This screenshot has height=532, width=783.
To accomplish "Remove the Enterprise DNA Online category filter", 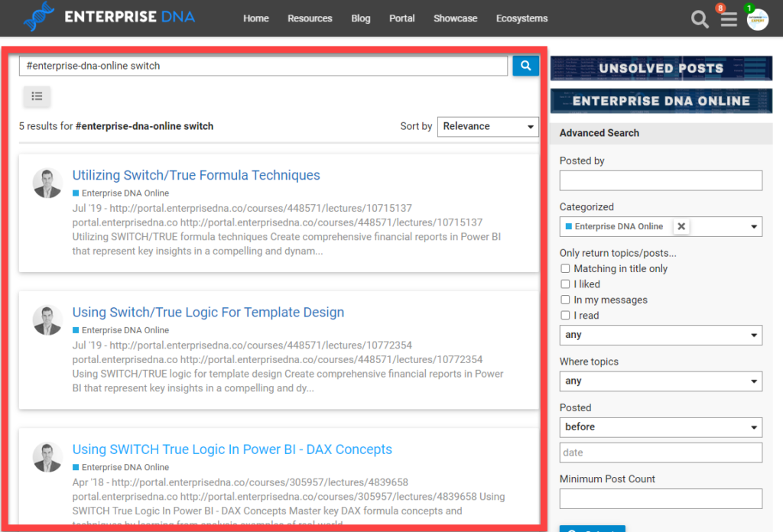I will tap(681, 226).
